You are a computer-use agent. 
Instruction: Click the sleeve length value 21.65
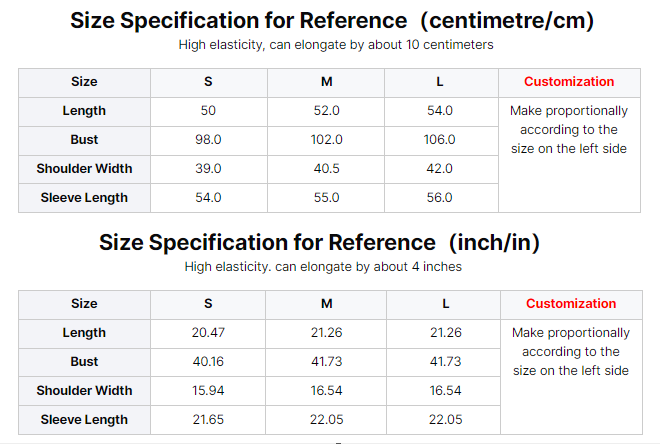[208, 420]
